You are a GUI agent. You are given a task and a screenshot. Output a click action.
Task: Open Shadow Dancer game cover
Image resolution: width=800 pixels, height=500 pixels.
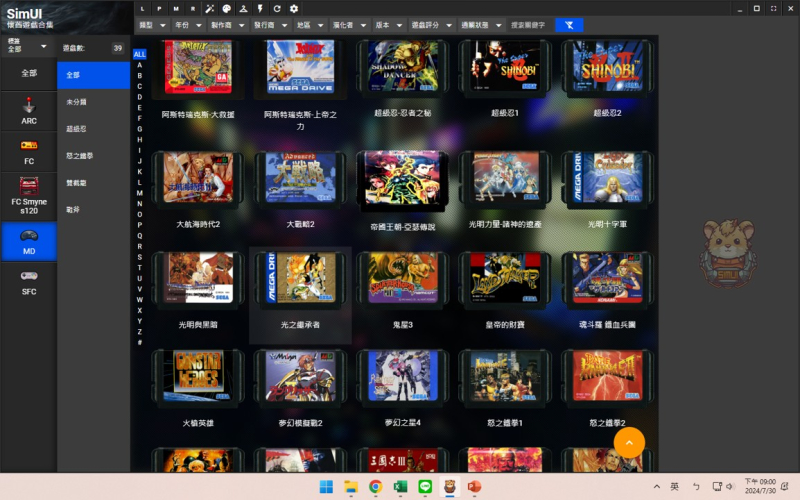[x=403, y=67]
